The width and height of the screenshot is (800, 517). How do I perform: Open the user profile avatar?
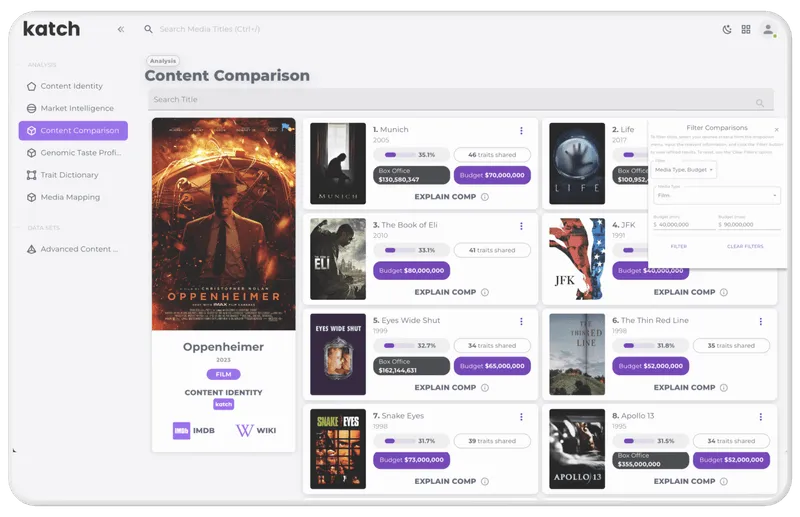768,29
